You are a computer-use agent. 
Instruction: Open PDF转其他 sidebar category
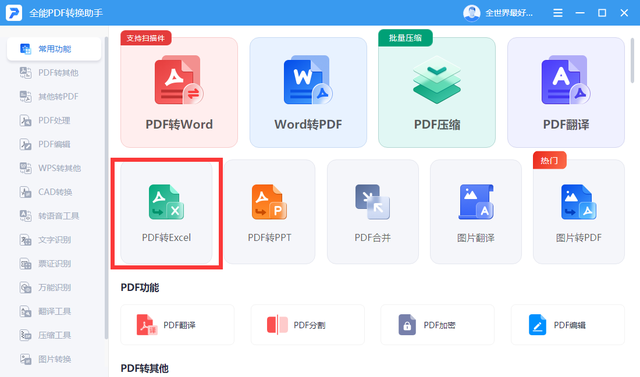pos(54,73)
